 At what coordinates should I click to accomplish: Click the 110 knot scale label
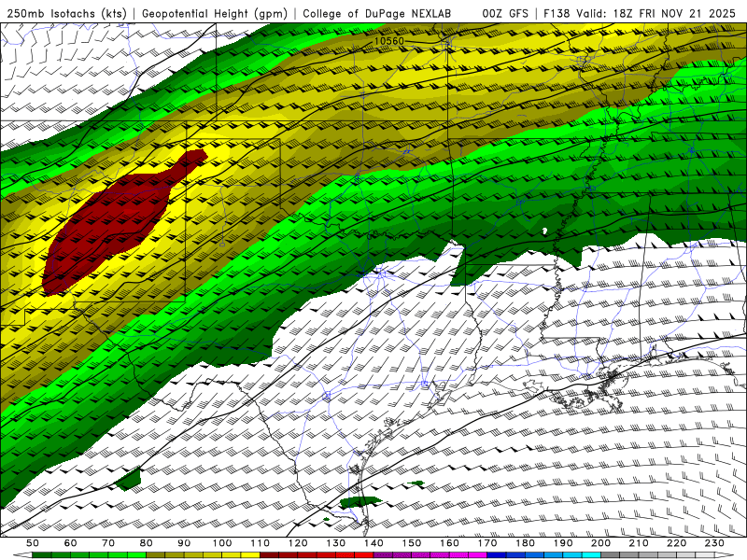coord(261,543)
